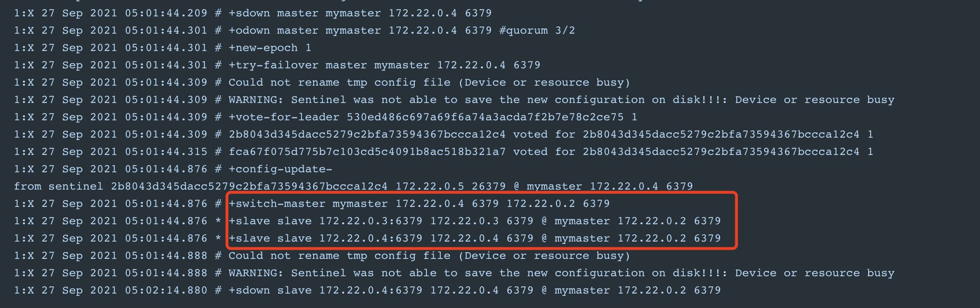
Task: Click the '+config-update-' text
Action: [x=280, y=169]
